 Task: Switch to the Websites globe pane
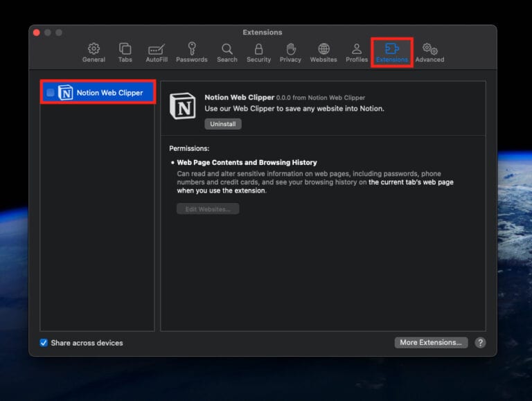323,53
